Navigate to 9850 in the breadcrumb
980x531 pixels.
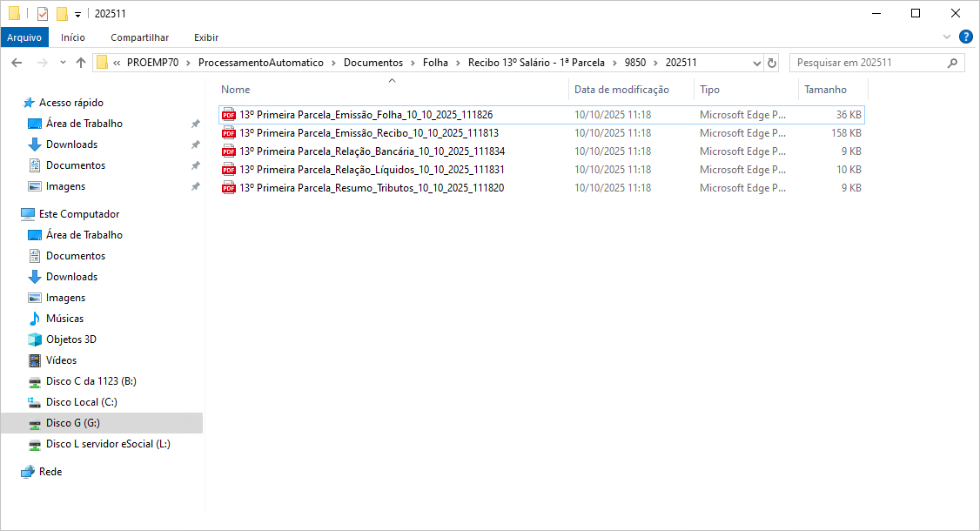point(635,63)
